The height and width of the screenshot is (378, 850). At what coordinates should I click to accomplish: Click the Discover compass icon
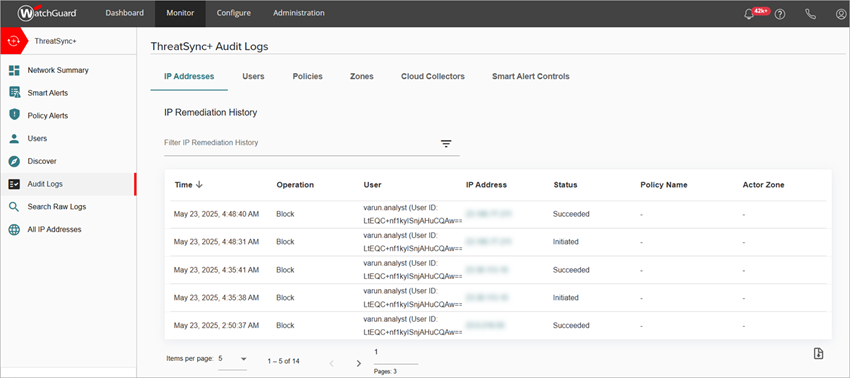coord(15,161)
